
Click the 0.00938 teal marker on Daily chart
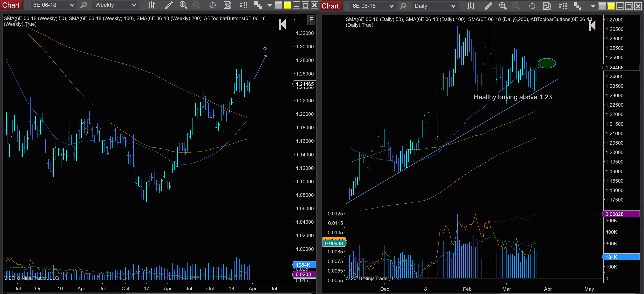334,243
